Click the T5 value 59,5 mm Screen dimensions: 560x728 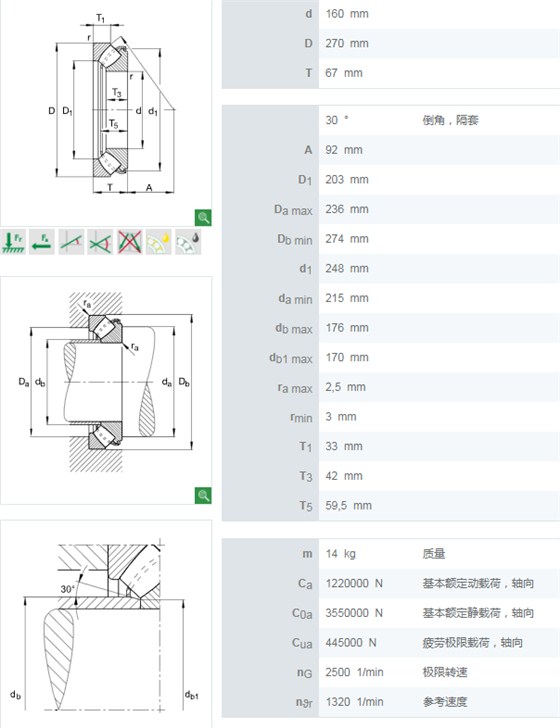click(x=348, y=506)
